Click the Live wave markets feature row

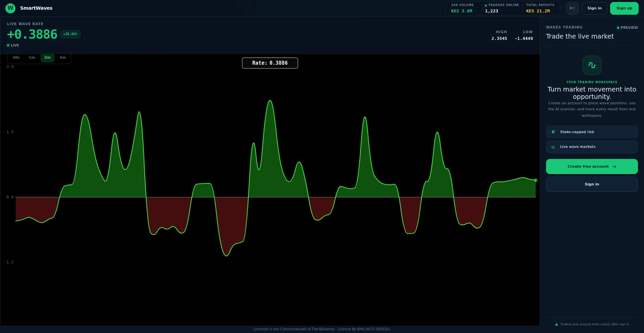tap(592, 147)
